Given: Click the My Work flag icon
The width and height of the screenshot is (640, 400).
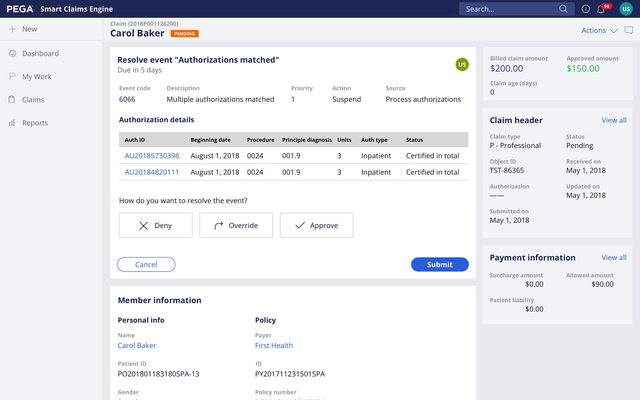Looking at the screenshot, I should coord(12,76).
